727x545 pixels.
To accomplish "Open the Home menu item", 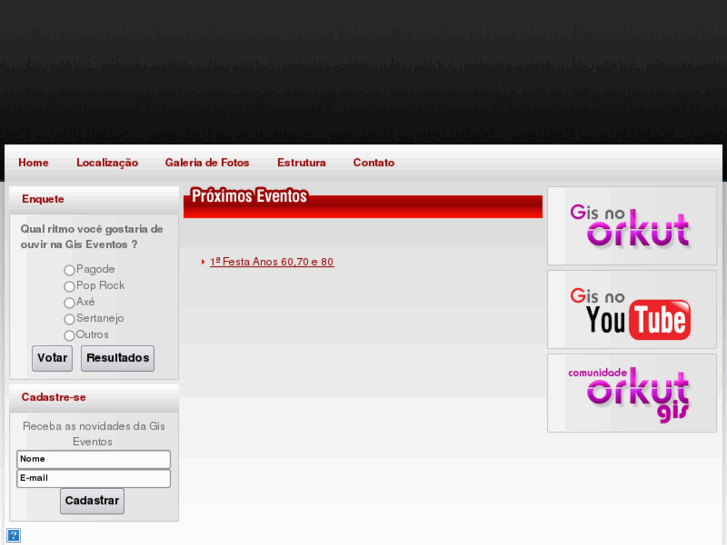I will (33, 163).
